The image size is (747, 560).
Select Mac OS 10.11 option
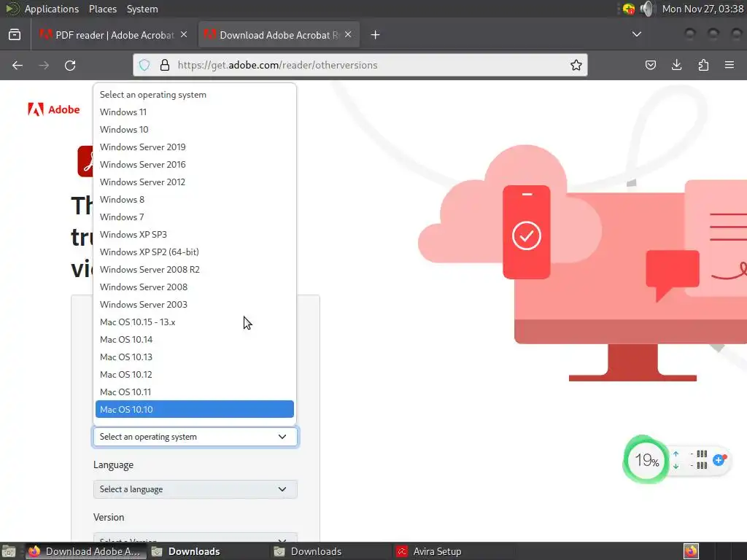pyautogui.click(x=194, y=392)
